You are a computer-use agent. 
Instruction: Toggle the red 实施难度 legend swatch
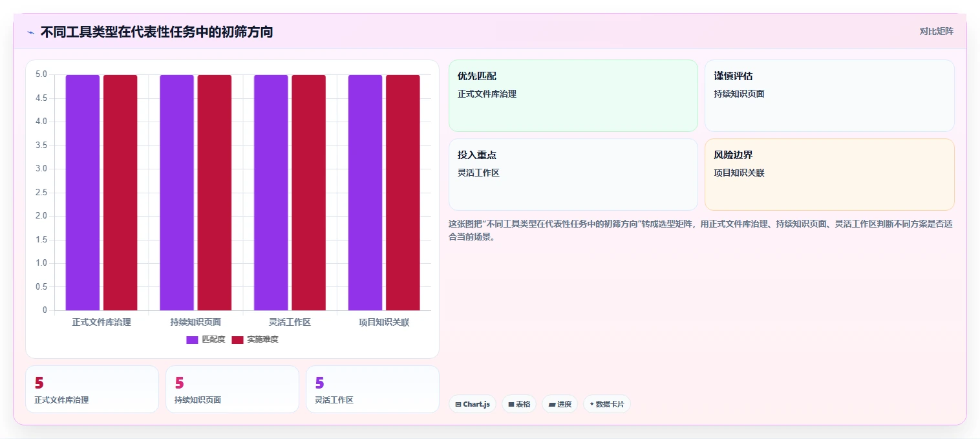click(237, 339)
